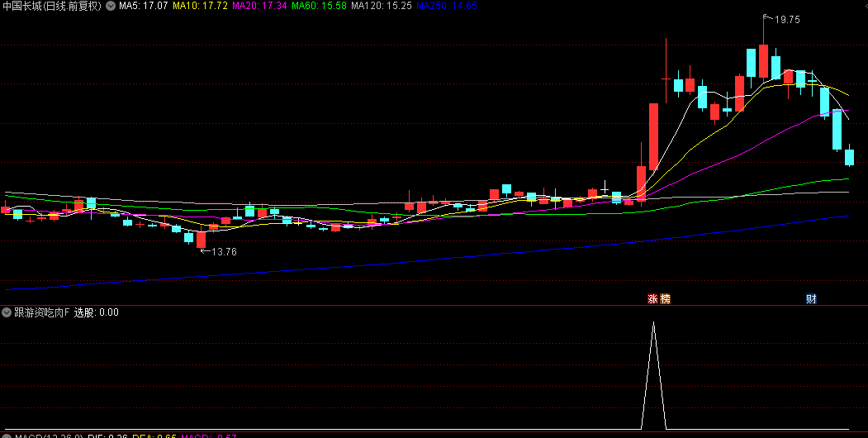The image size is (868, 438).
Task: Select the MA5: 17.07 indicator label
Action: tap(143, 6)
